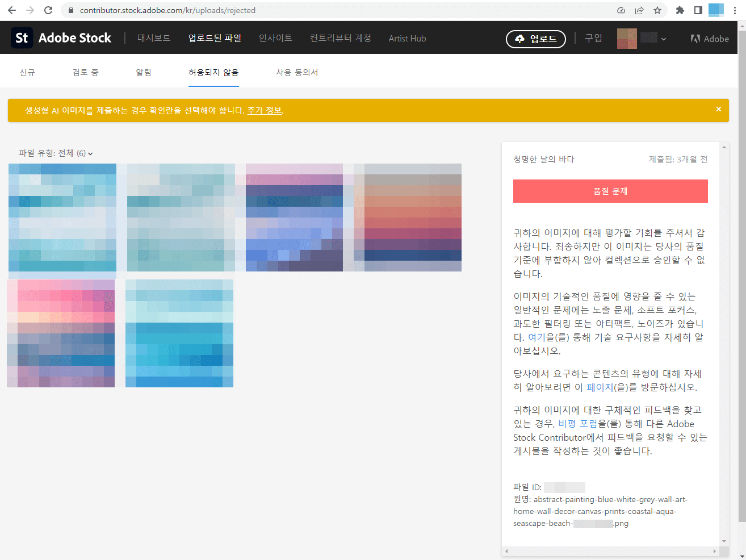Go back with the browser back arrow
The height and width of the screenshot is (560, 746).
(11, 10)
